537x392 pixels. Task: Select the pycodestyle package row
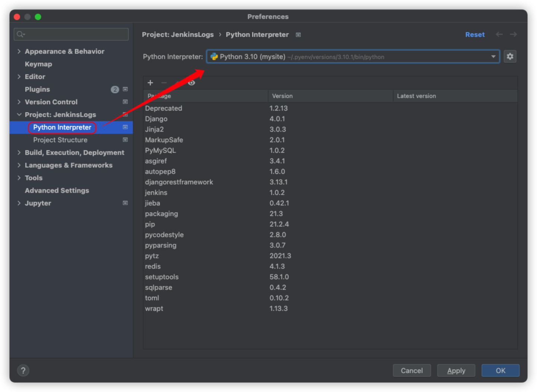(x=330, y=235)
